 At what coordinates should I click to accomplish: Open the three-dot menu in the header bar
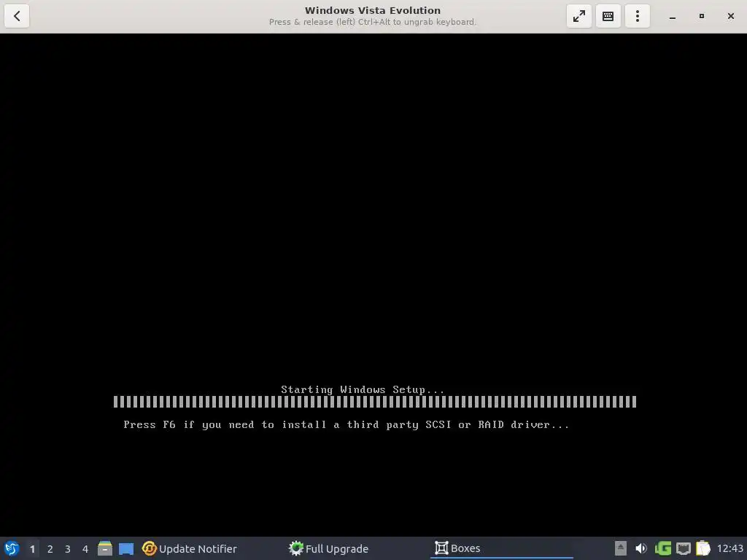coord(638,16)
